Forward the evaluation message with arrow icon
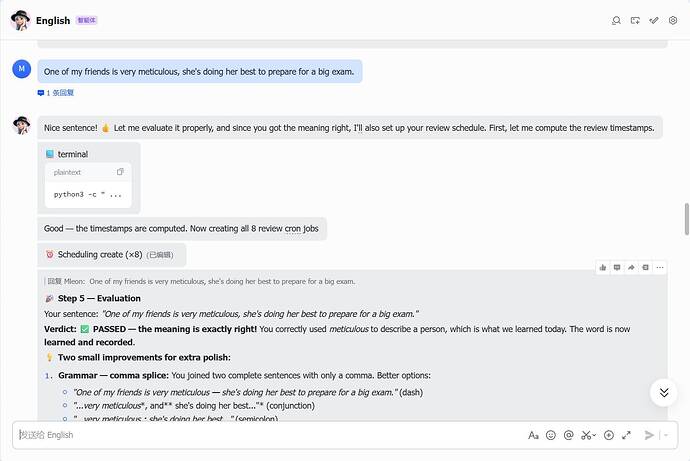This screenshot has width=690, height=461. tap(631, 267)
